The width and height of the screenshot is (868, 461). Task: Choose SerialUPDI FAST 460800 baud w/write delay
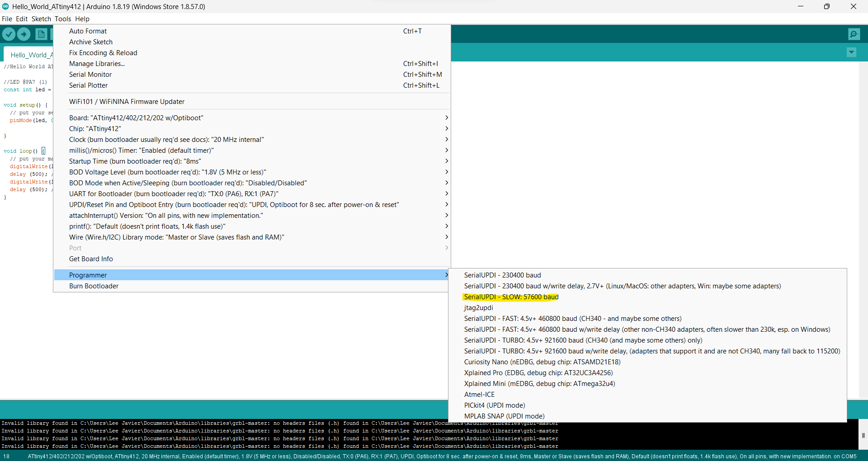[x=647, y=329]
